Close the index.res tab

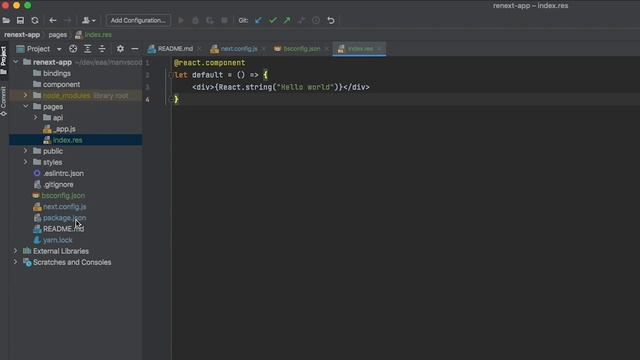tap(379, 49)
